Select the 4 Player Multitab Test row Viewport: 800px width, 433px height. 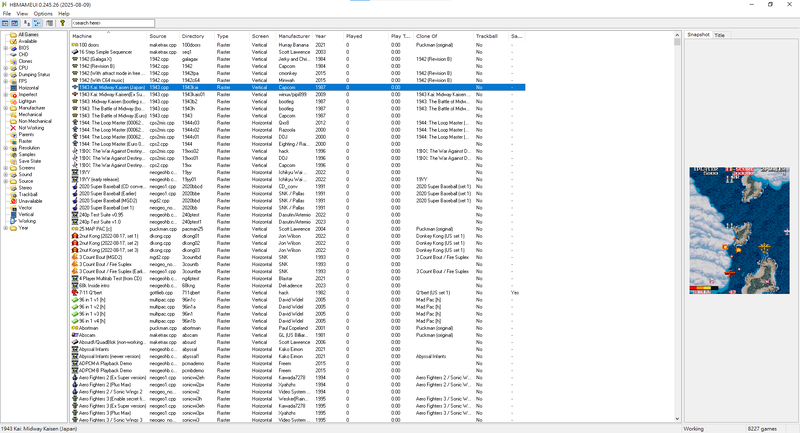click(298, 278)
